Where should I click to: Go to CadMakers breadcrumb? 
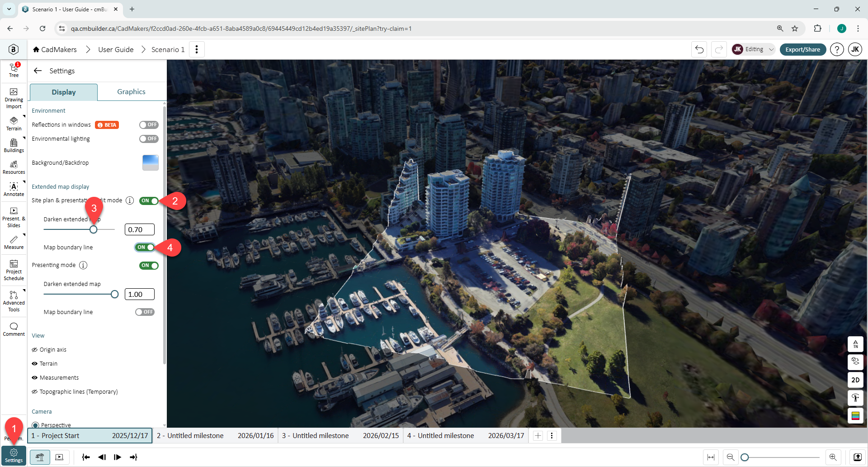[x=55, y=49]
